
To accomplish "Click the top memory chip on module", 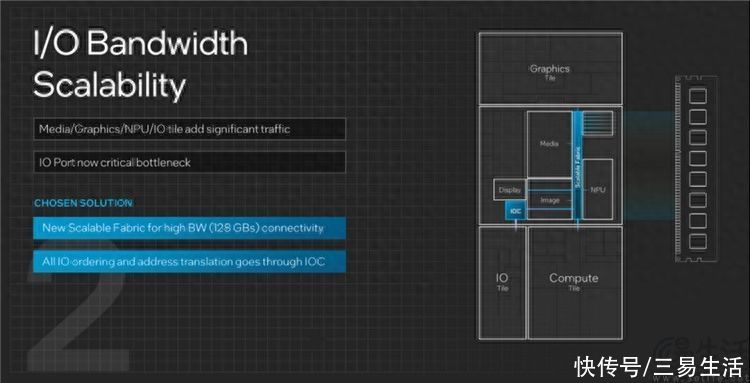I will click(x=698, y=96).
